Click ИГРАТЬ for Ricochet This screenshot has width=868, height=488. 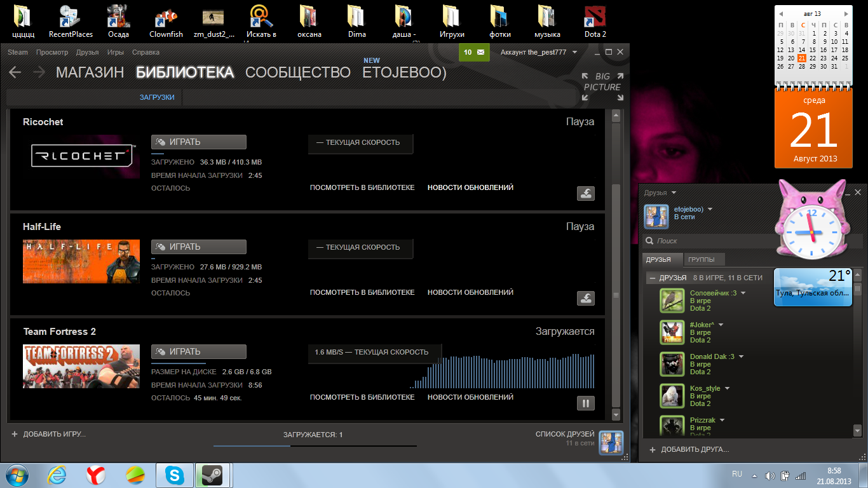198,142
